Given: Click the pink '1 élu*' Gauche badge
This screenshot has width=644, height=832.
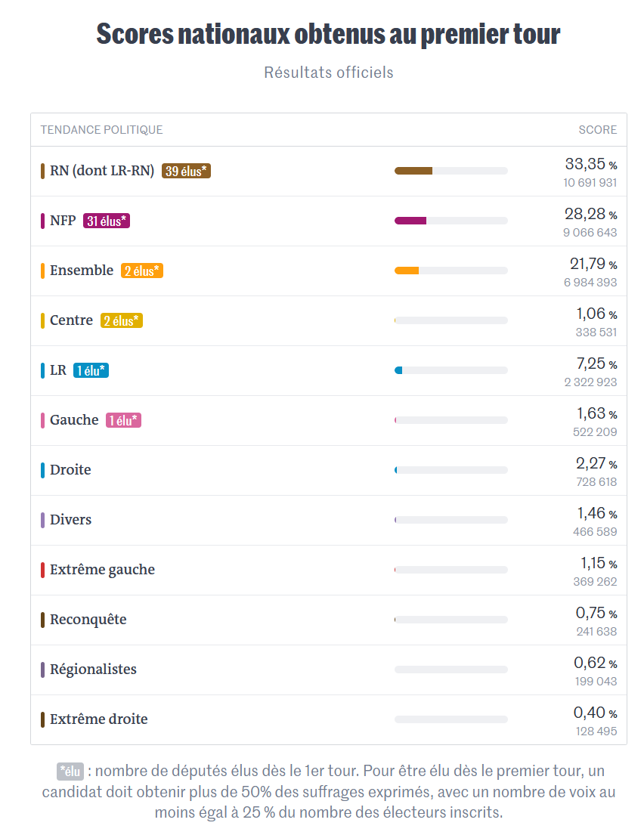Looking at the screenshot, I should click(x=123, y=420).
